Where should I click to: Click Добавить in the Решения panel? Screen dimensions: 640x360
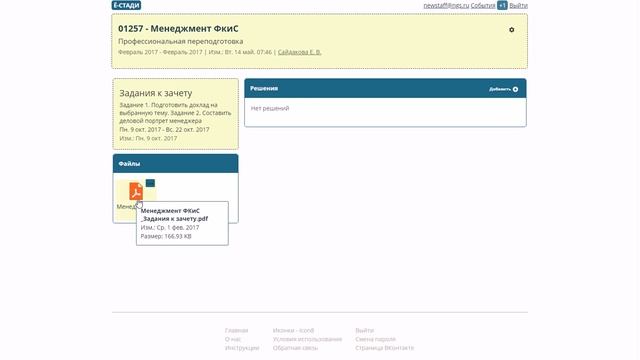pyautogui.click(x=500, y=89)
